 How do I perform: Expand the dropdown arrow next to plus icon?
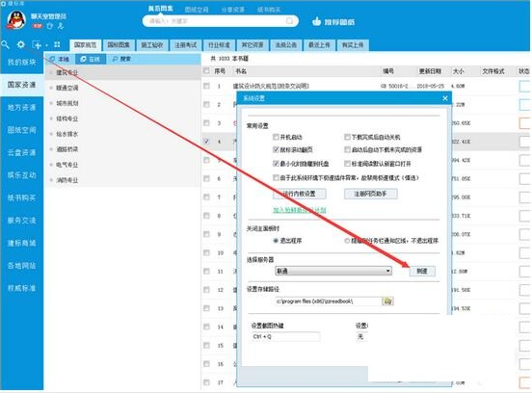pos(46,45)
